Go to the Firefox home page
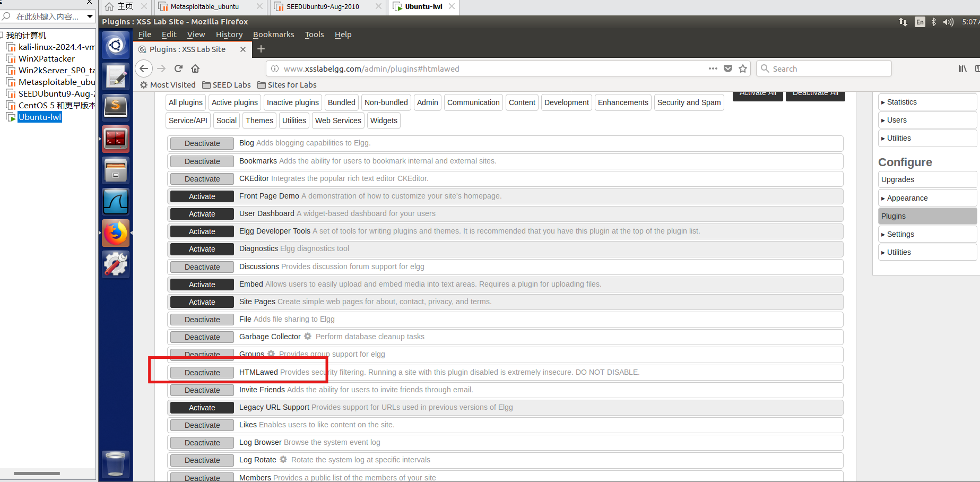 pyautogui.click(x=195, y=68)
